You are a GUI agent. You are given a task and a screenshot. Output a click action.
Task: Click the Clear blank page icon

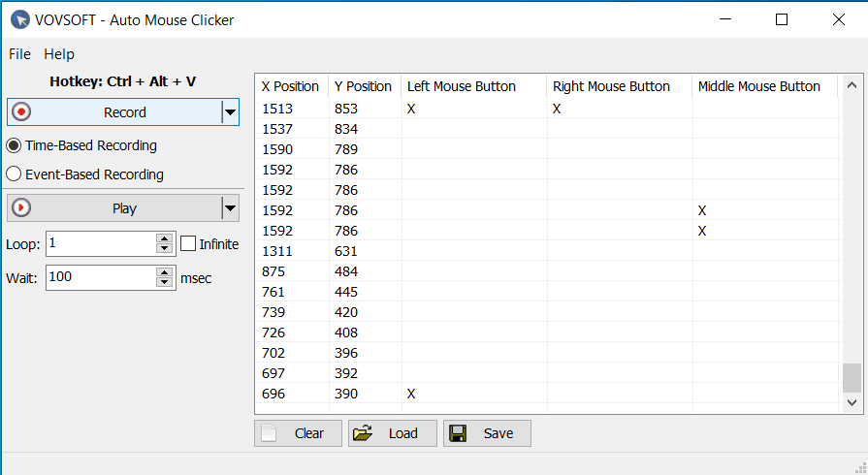click(270, 433)
